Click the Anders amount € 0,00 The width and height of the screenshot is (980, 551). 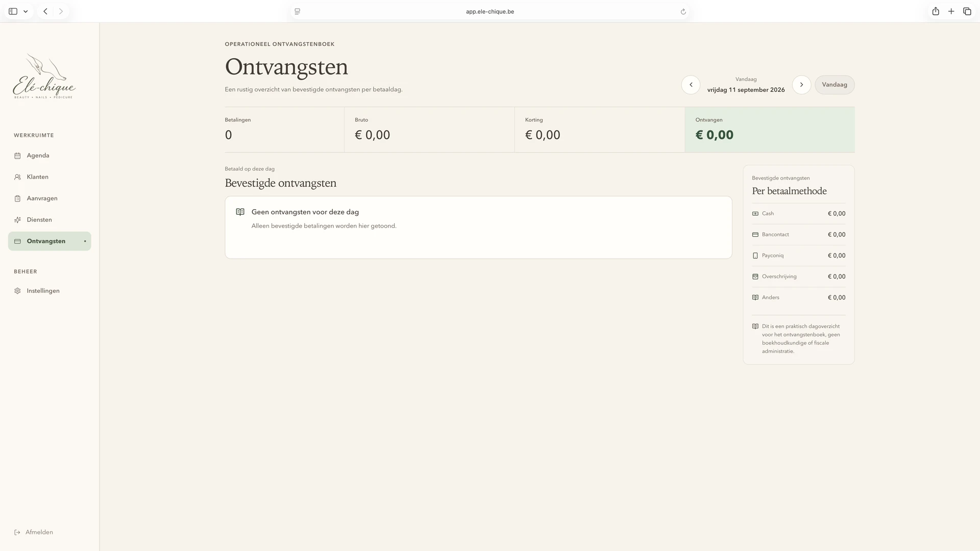pyautogui.click(x=837, y=297)
